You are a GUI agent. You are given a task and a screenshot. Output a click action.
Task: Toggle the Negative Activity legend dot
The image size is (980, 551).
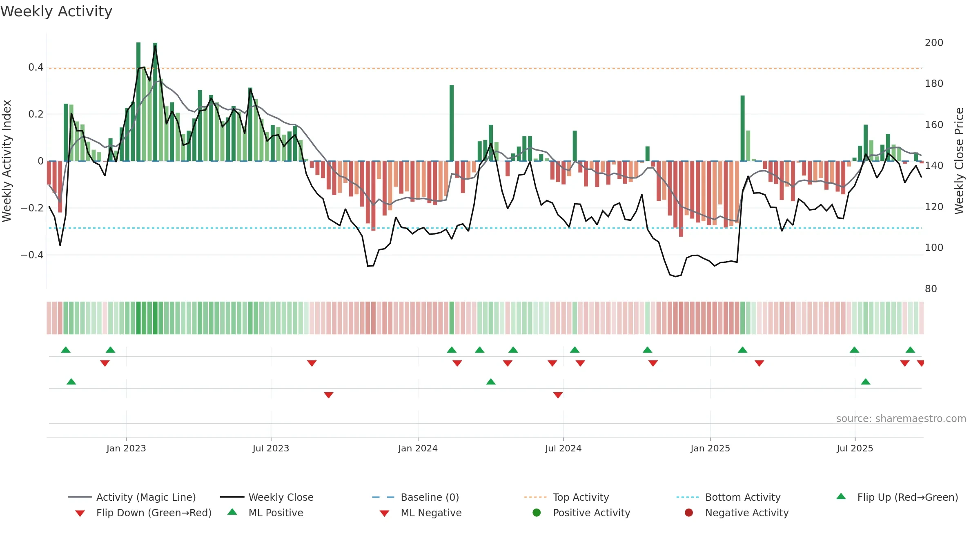[x=689, y=513]
